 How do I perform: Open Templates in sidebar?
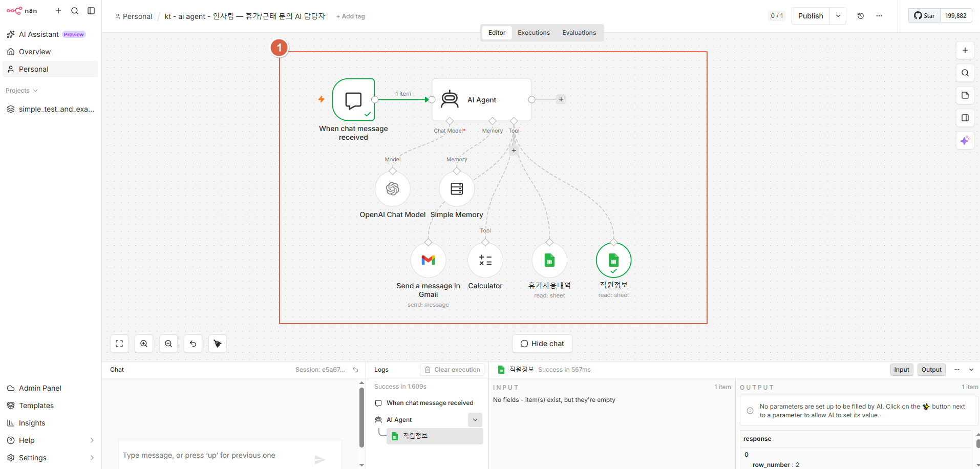coord(51,406)
